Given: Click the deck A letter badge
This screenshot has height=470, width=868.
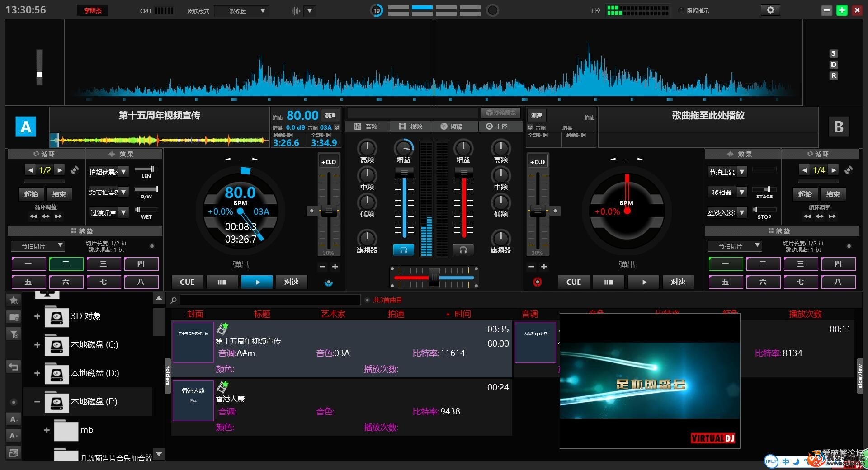Looking at the screenshot, I should (26, 127).
